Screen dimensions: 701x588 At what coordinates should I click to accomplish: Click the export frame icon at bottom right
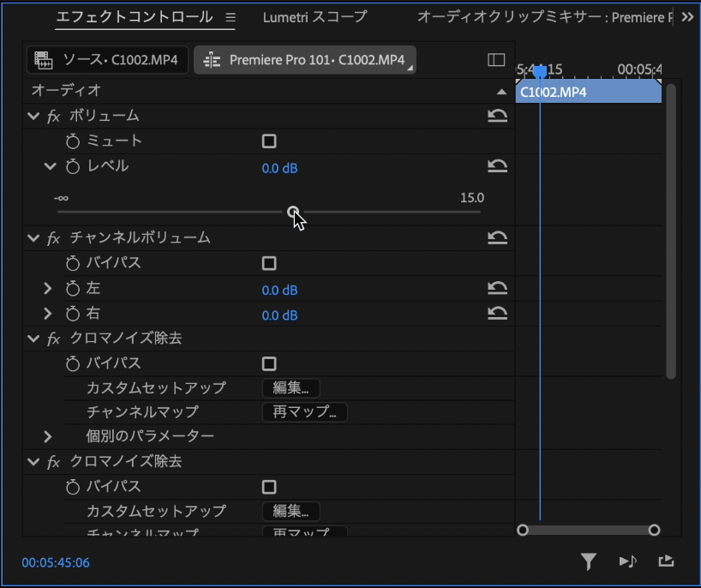(666, 561)
